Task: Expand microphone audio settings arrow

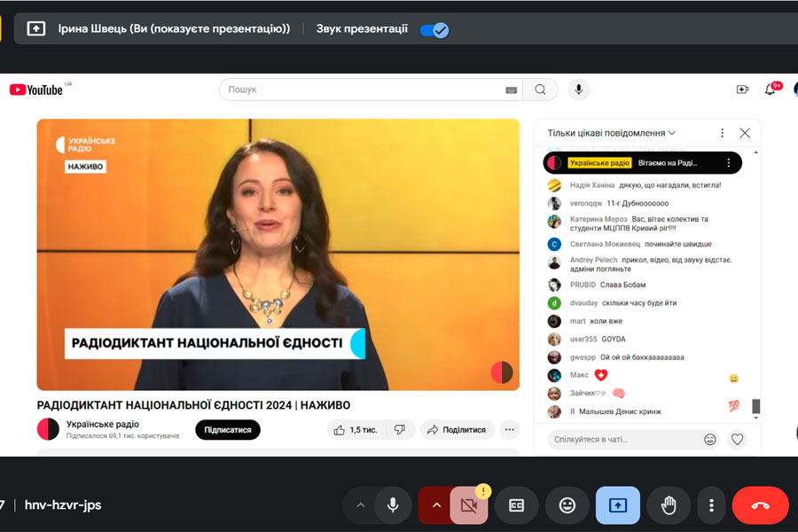Action: point(360,505)
